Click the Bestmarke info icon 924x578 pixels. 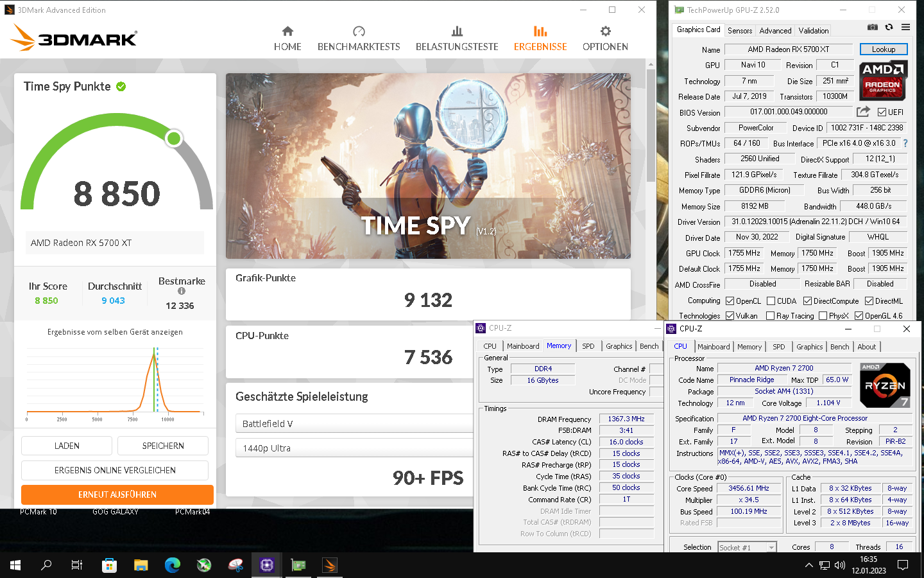[182, 291]
